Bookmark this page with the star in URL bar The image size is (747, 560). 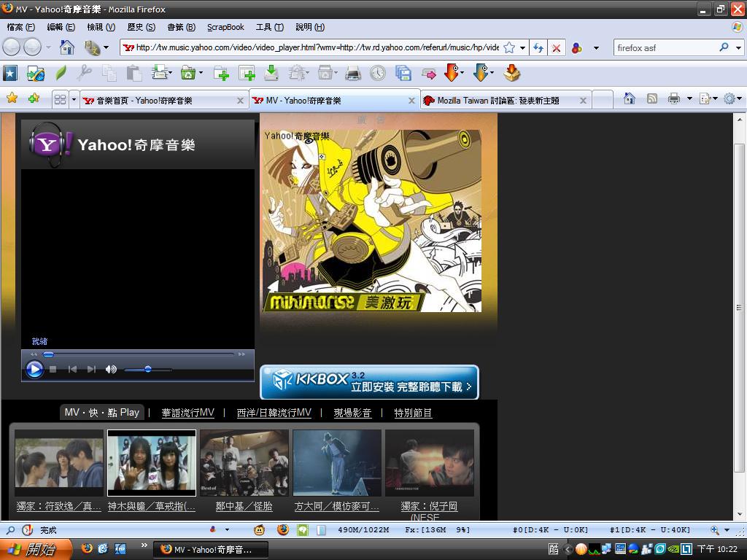point(509,47)
